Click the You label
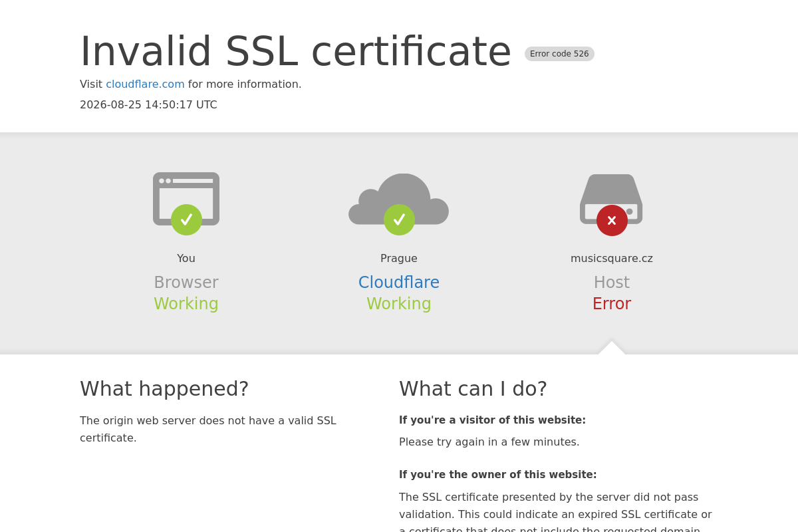Viewport: 798px width, 532px height. pyautogui.click(x=186, y=259)
